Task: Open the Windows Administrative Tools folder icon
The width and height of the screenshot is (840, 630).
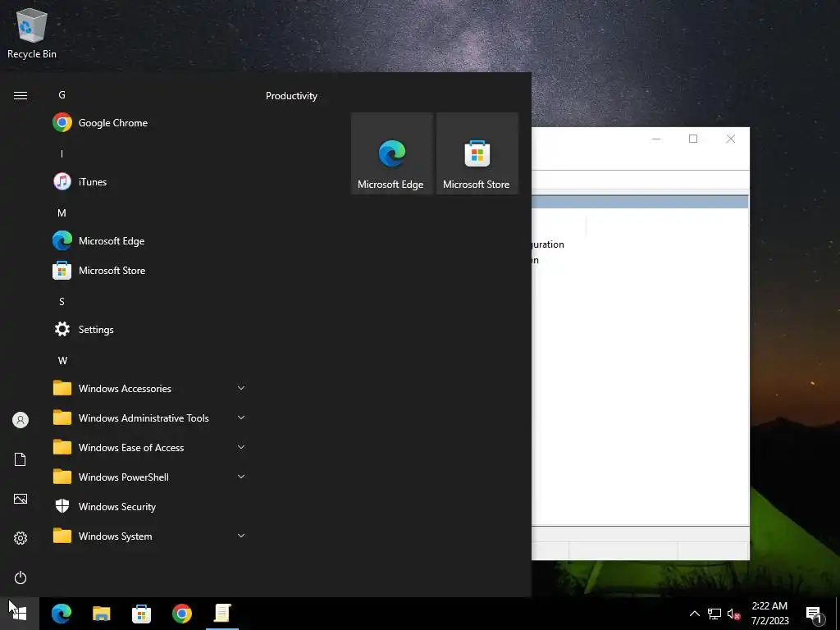Action: point(62,418)
